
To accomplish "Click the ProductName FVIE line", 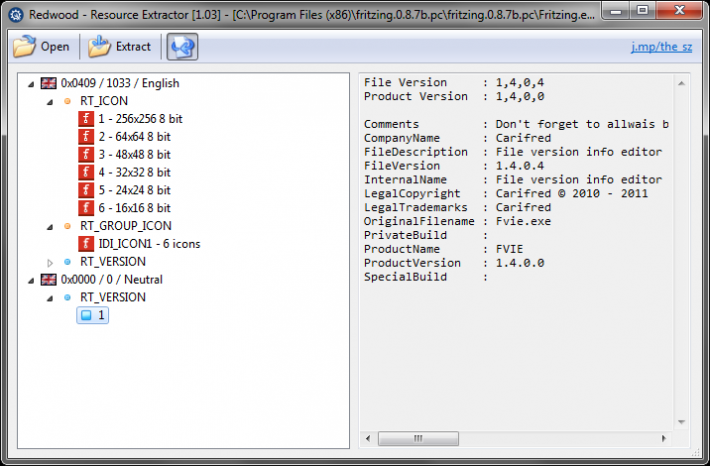I will tap(443, 249).
